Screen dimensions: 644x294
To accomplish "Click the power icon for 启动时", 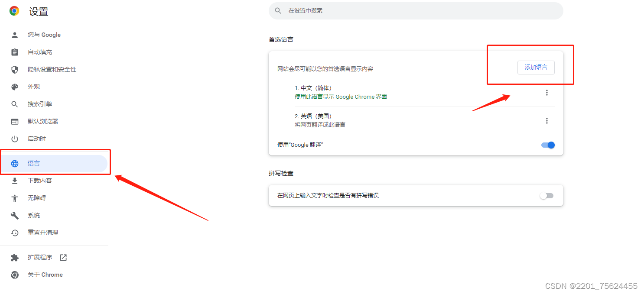I will pos(15,139).
